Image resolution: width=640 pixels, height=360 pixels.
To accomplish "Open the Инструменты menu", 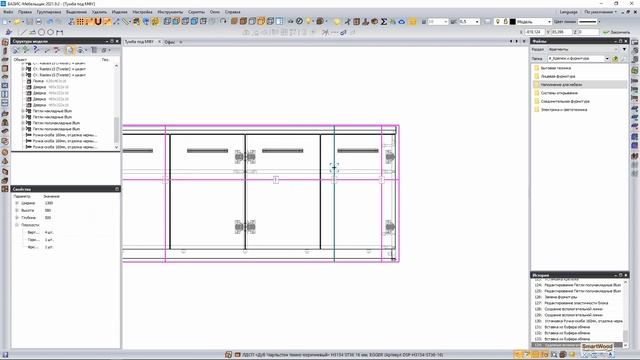I will pos(170,12).
